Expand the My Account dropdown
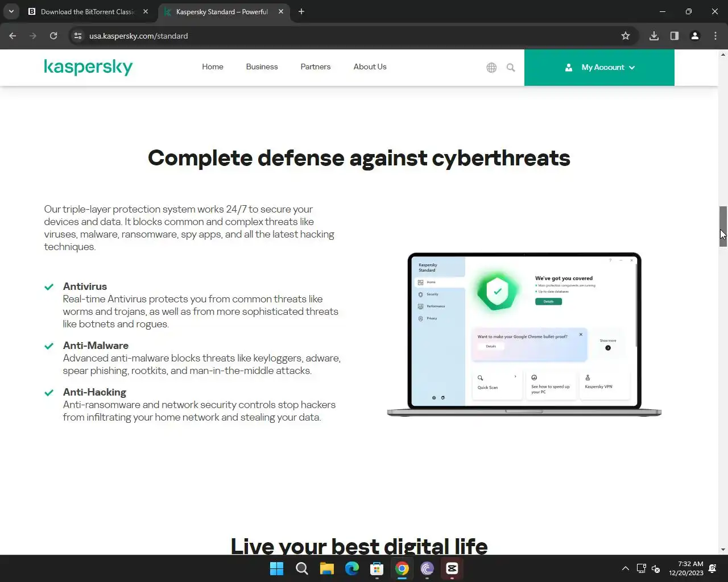Viewport: 728px width, 582px height. (x=599, y=68)
